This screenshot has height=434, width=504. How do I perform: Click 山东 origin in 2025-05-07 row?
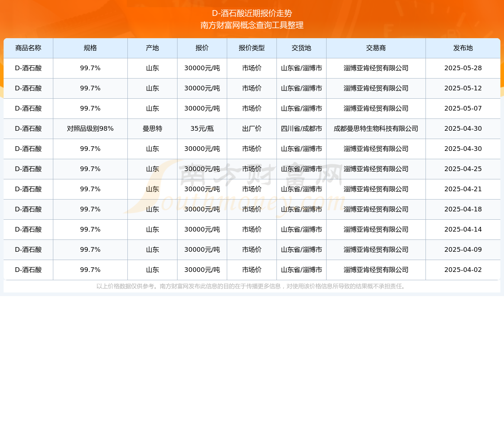tap(153, 108)
